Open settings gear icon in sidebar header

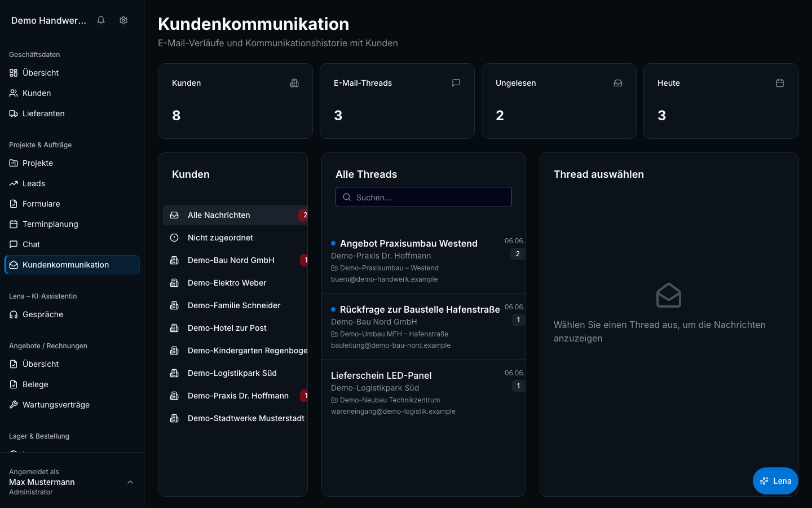pos(123,20)
